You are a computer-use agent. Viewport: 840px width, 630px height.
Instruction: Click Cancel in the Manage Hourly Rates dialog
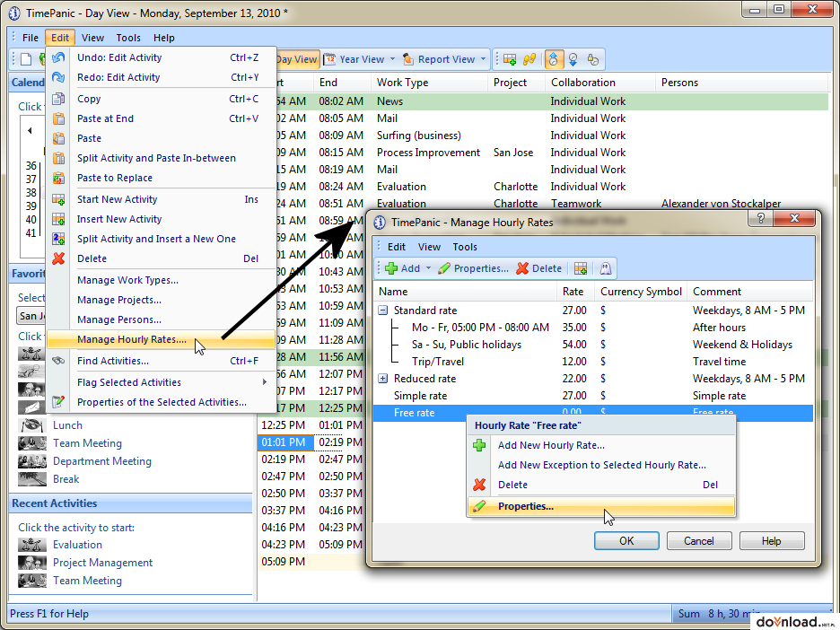(699, 541)
